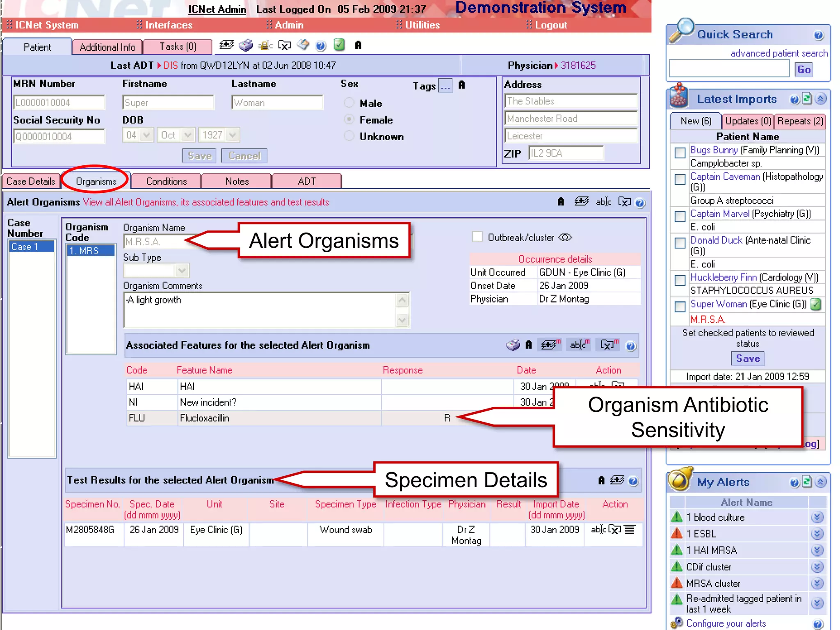Image resolution: width=840 pixels, height=630 pixels.
Task: Check the Donald Duck import checkbox
Action: click(680, 243)
